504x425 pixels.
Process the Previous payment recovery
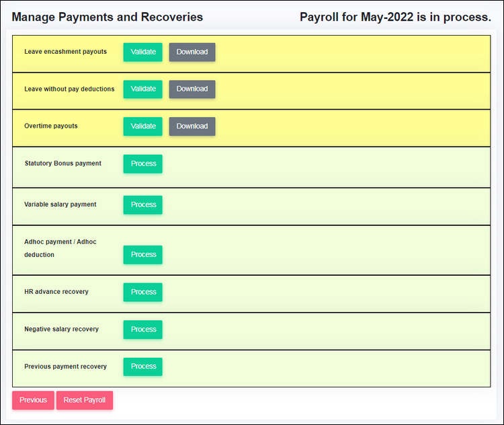click(x=142, y=366)
